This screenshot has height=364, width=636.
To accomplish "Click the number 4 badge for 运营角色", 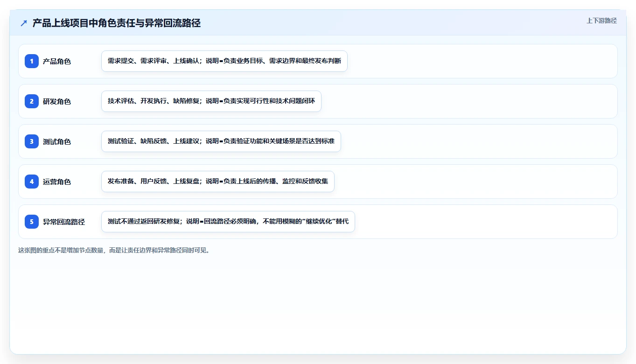I will click(32, 182).
